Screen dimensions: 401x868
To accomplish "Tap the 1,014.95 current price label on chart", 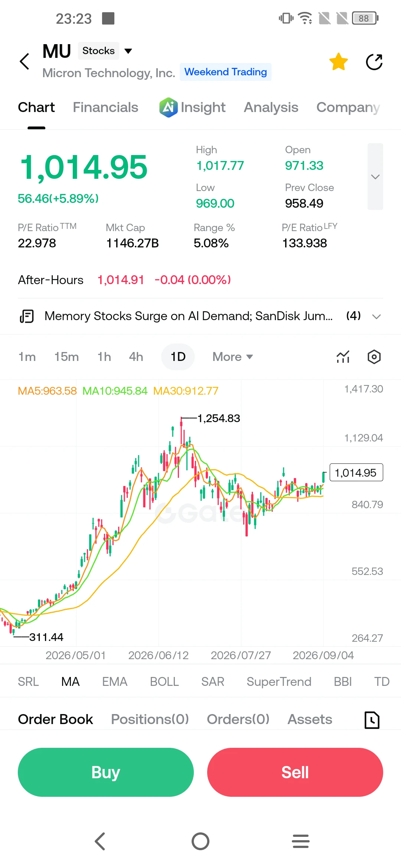I will coord(356,473).
